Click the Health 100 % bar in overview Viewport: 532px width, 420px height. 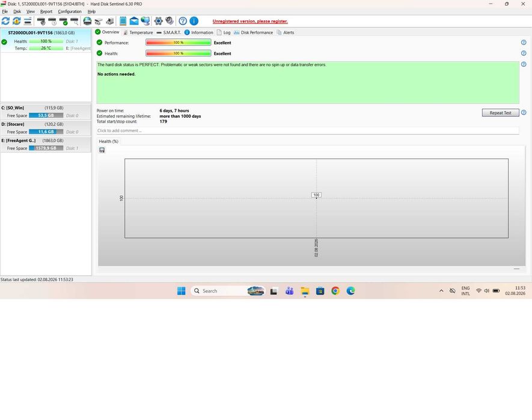(x=179, y=53)
